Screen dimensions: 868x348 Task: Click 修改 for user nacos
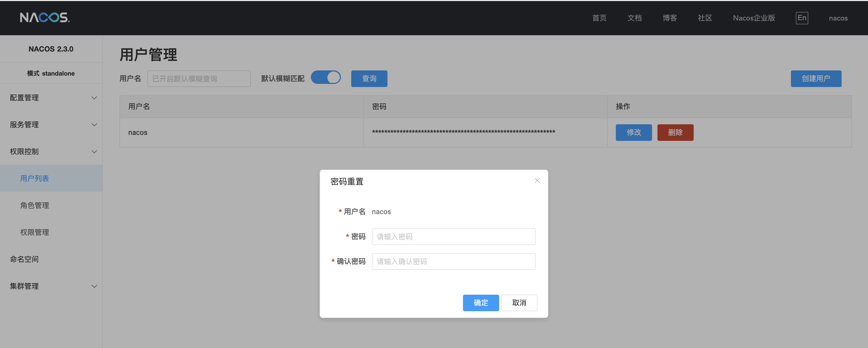(x=633, y=133)
